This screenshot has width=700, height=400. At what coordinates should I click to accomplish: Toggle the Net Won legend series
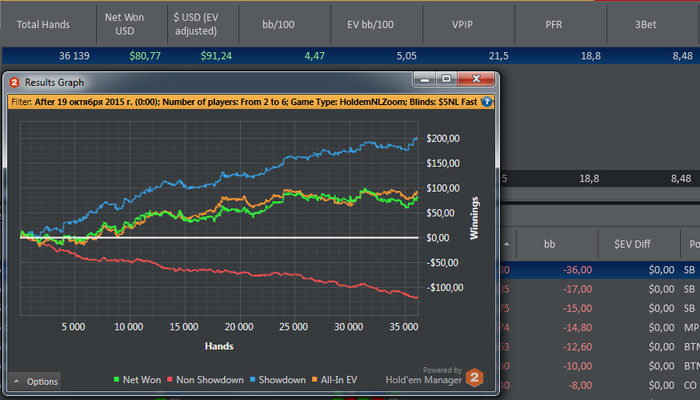click(137, 379)
